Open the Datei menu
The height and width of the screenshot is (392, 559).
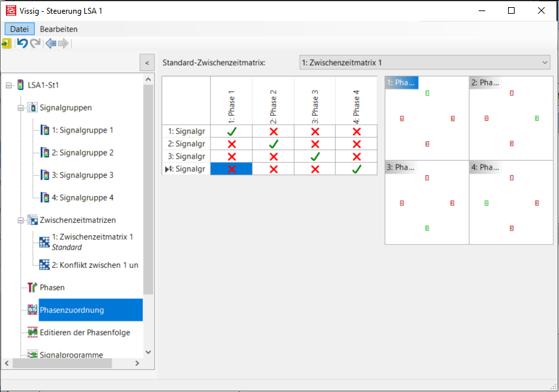[19, 29]
